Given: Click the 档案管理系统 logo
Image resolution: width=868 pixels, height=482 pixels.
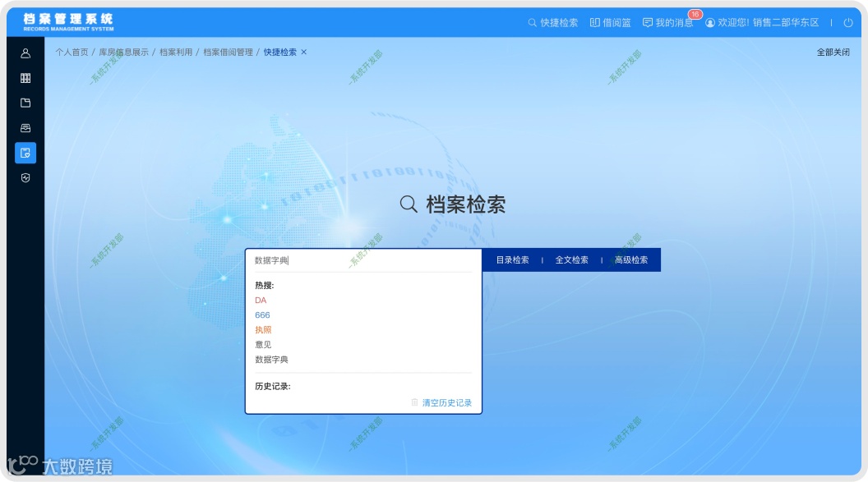Looking at the screenshot, I should coord(68,21).
